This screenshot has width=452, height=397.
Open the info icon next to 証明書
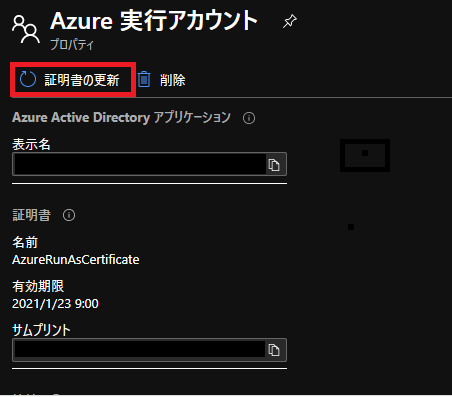(x=69, y=215)
